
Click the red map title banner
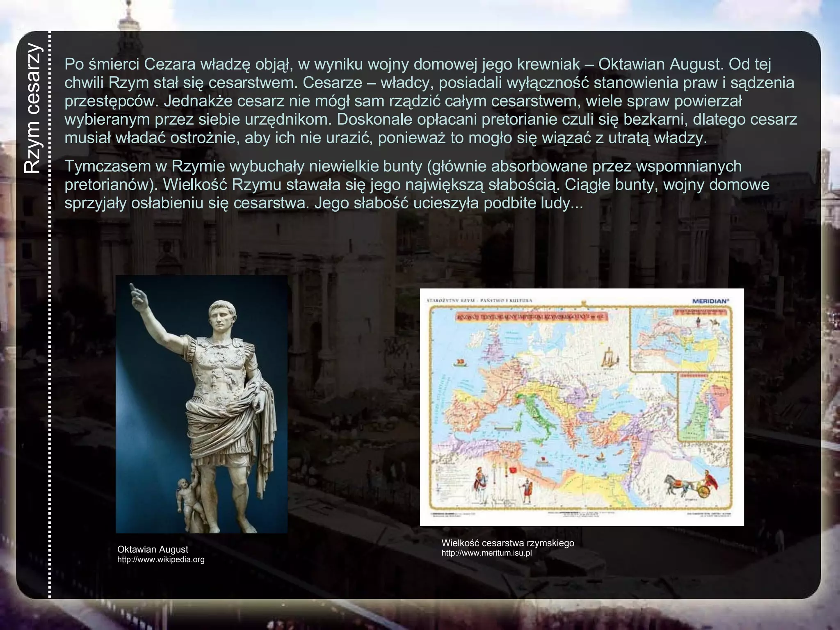coord(532,316)
